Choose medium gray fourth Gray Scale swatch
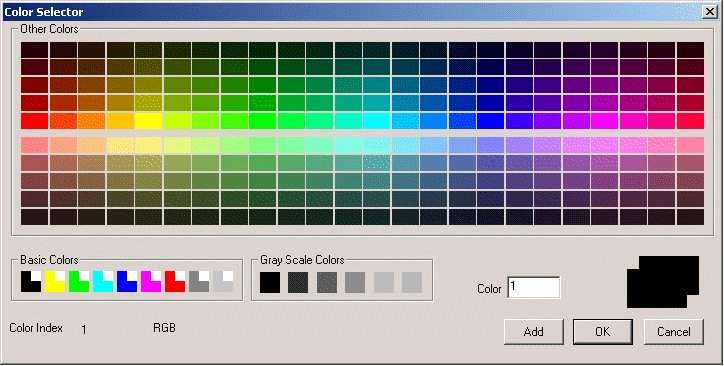Screen dimensions: 724x366 coord(355,282)
